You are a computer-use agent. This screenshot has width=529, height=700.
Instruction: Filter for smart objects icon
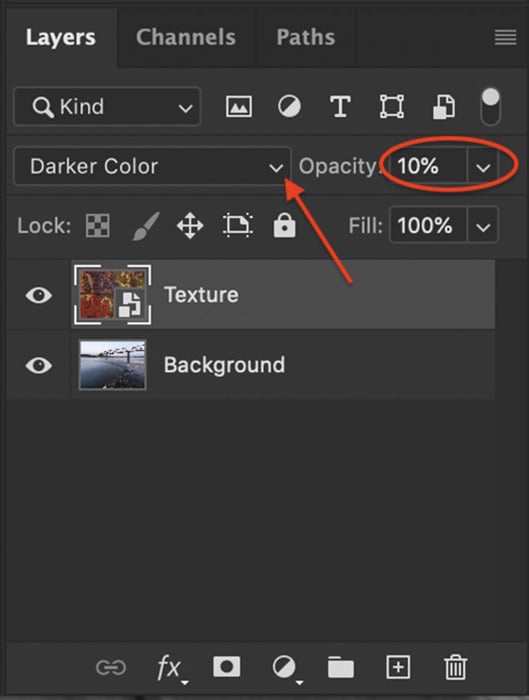pyautogui.click(x=444, y=107)
